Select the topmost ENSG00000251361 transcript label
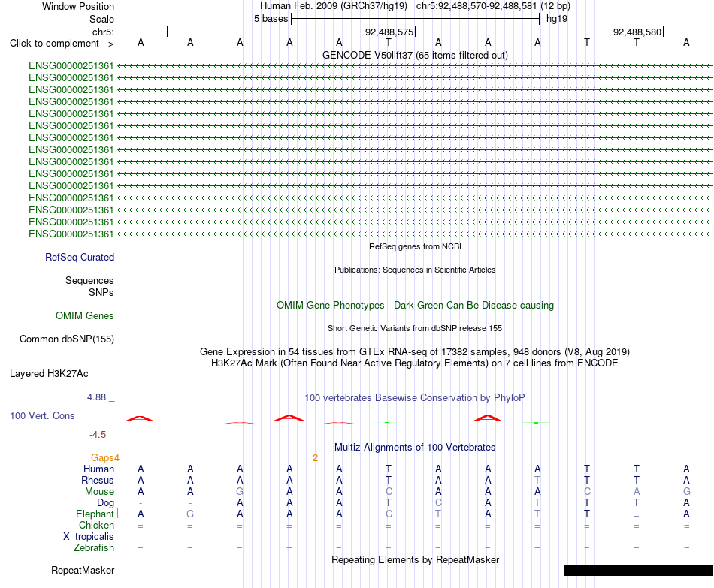714x588 pixels. 71,65
